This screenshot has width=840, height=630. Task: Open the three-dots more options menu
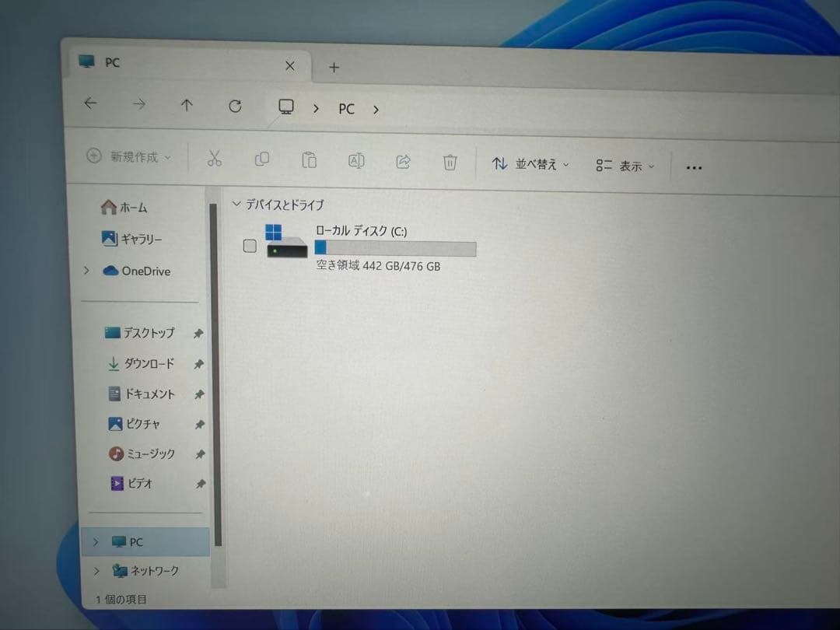click(694, 167)
